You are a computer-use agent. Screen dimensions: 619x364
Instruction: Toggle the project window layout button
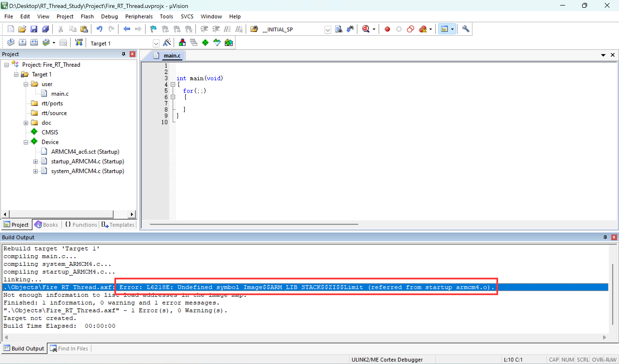click(x=444, y=29)
